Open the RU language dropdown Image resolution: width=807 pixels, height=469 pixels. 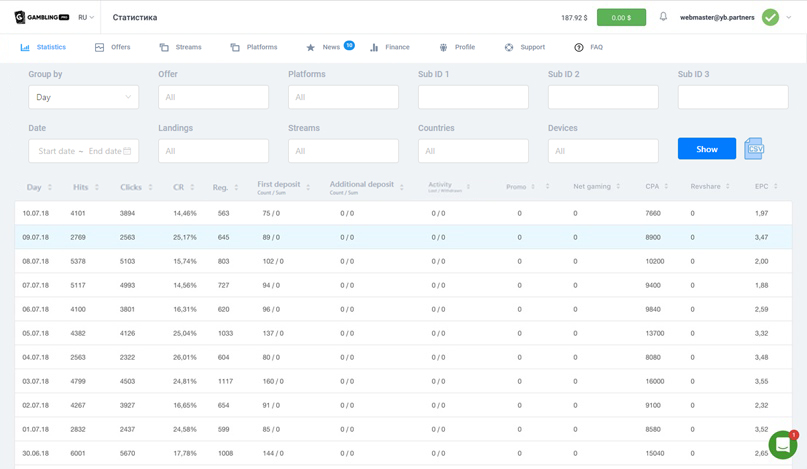click(86, 17)
